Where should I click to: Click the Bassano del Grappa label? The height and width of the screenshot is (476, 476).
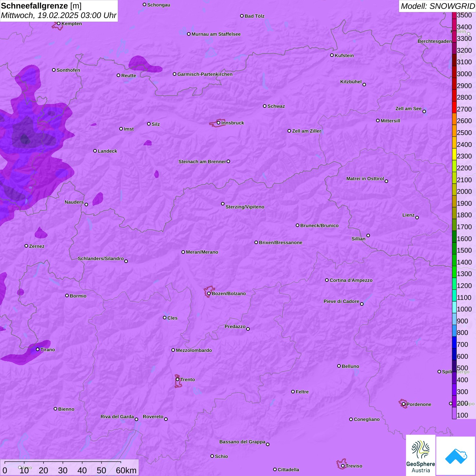[x=242, y=442]
